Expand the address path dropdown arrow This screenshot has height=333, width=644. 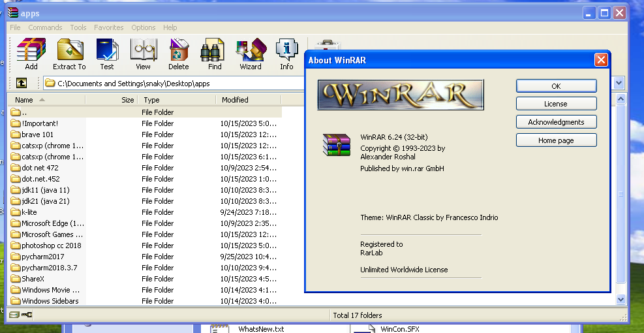coord(619,83)
